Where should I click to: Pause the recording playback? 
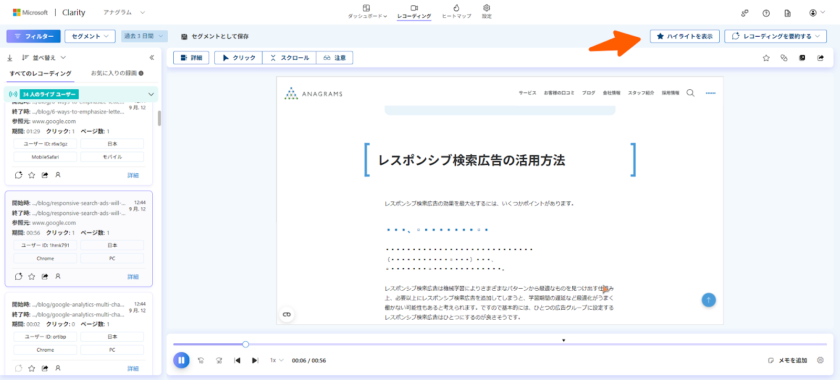182,360
